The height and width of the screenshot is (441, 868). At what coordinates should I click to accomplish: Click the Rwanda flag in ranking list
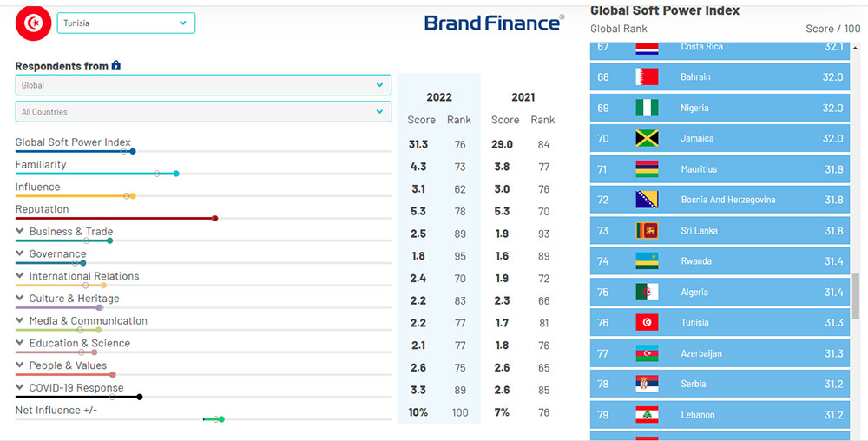point(647,261)
